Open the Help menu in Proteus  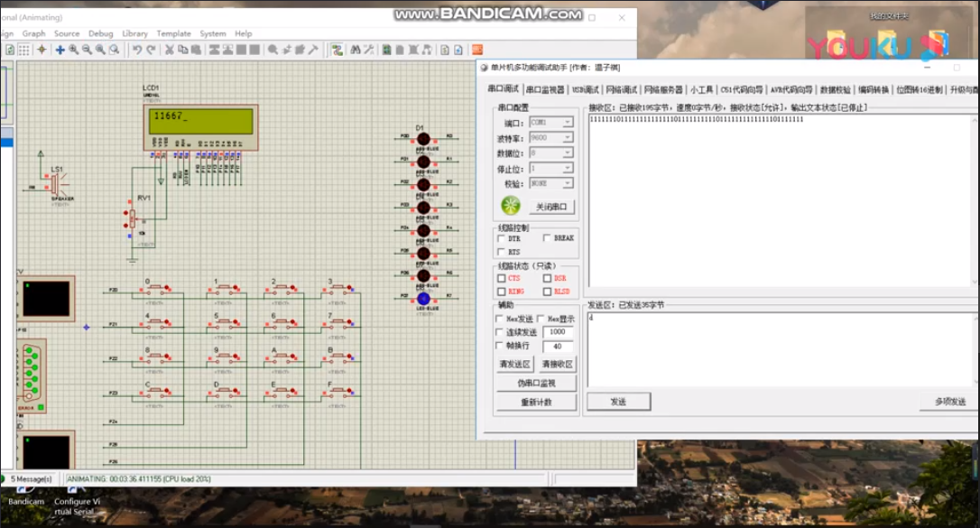(243, 33)
